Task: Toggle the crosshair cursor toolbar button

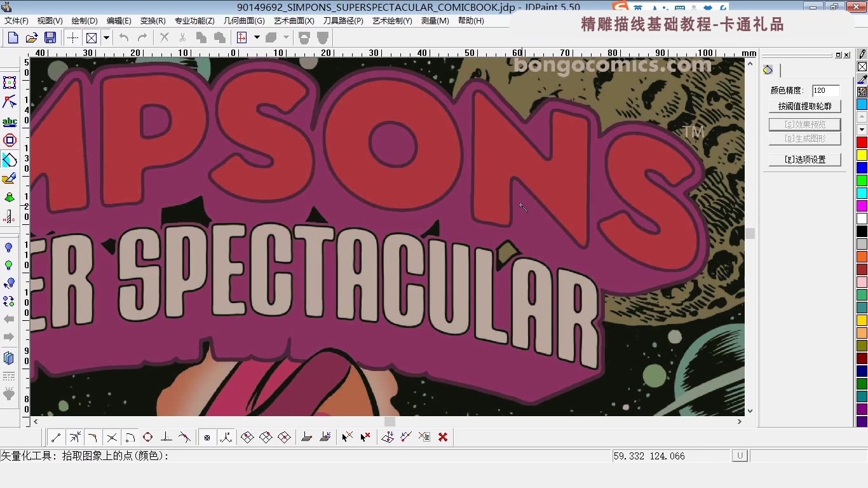Action: point(73,37)
